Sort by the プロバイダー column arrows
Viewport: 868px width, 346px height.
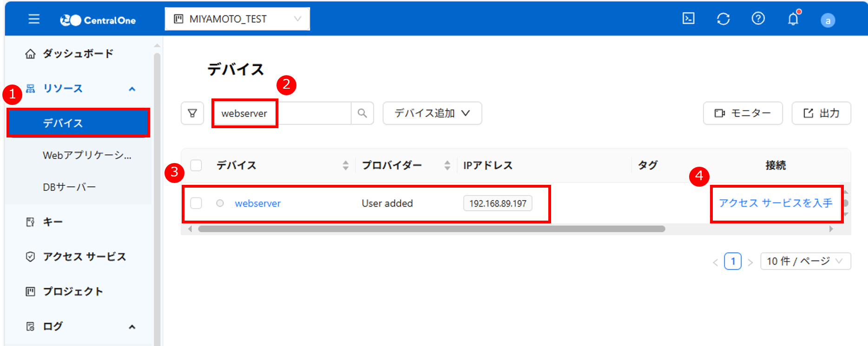447,165
